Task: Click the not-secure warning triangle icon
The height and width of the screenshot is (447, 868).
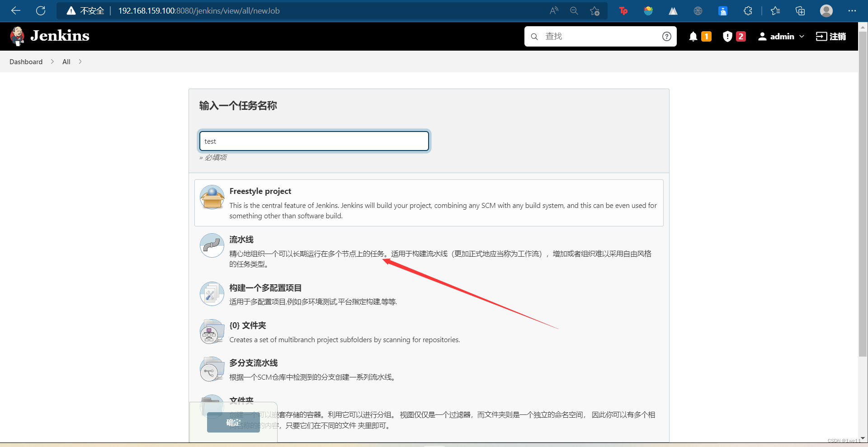Action: [x=71, y=11]
